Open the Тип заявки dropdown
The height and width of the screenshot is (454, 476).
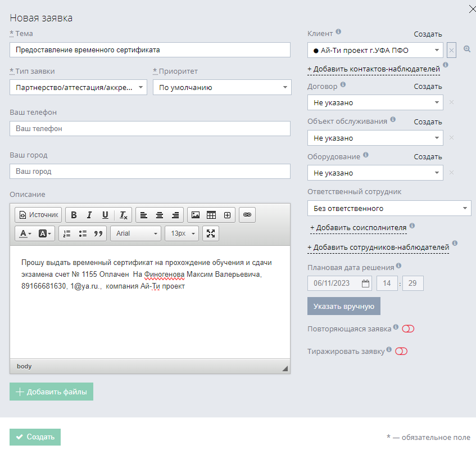pos(78,87)
